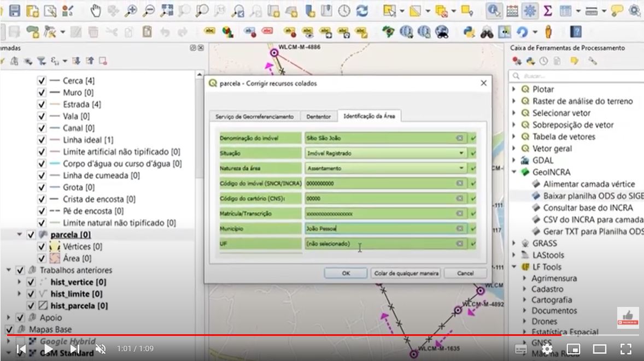
Task: Switch to Detentor tab
Action: click(318, 116)
